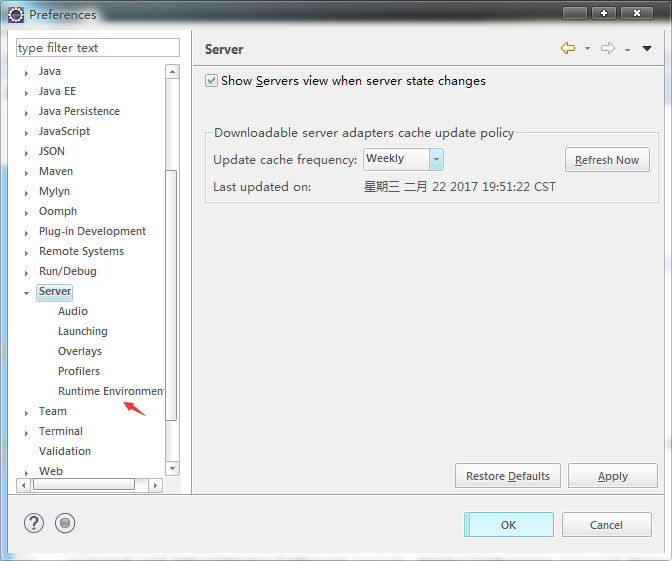Viewport: 672px width, 561px height.
Task: Toggle Show Servers view checkbox
Action: click(211, 81)
